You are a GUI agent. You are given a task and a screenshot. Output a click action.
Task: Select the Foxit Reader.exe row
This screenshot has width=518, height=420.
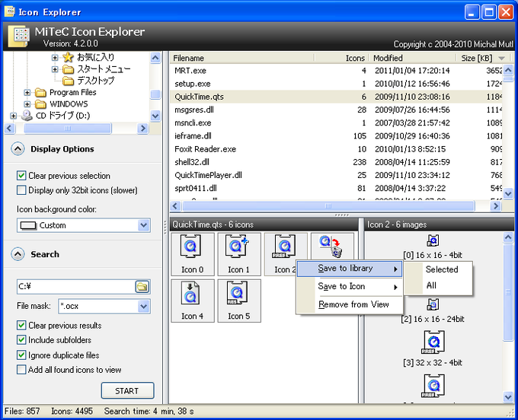[336, 149]
